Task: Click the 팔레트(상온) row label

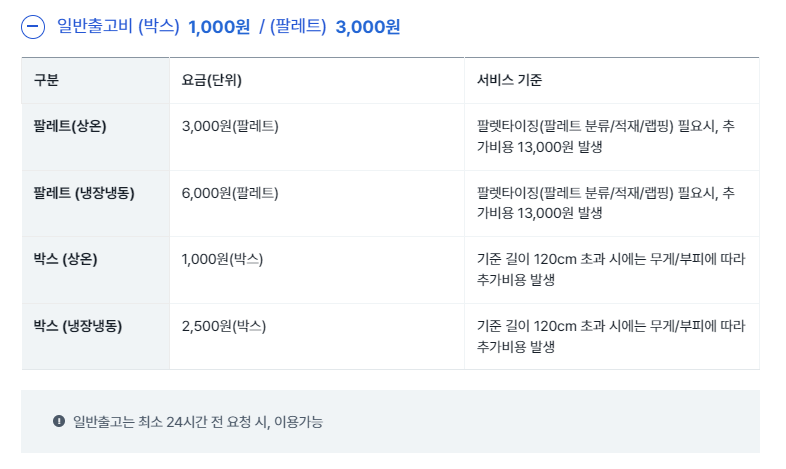Action: (x=70, y=126)
